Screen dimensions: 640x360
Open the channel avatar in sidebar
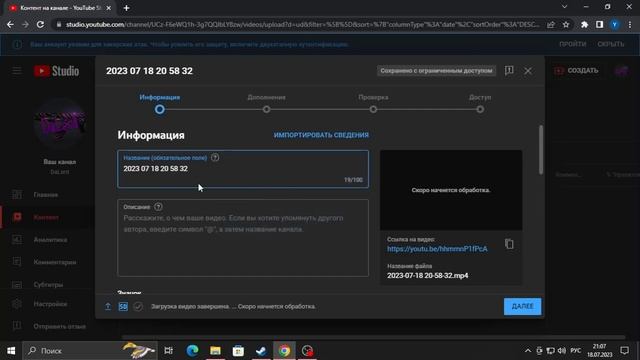coord(60,124)
